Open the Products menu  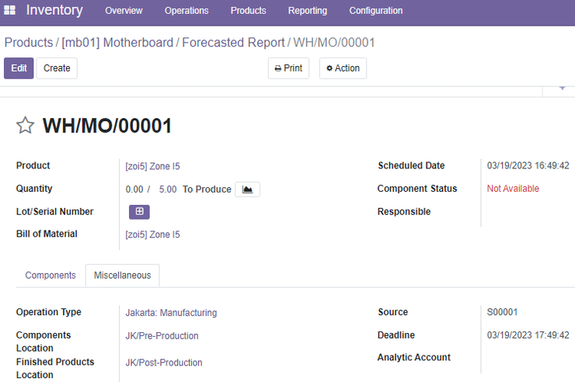click(249, 11)
